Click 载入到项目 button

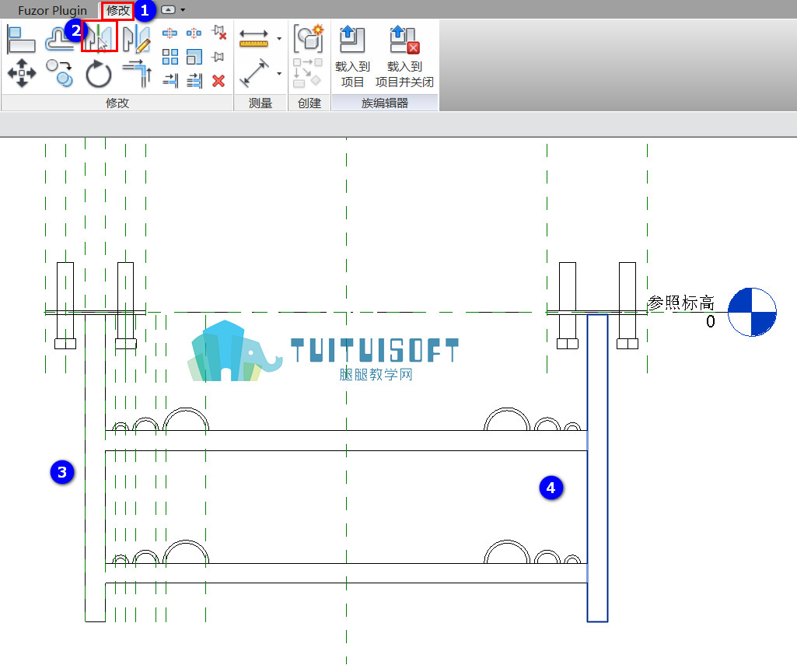(x=352, y=57)
